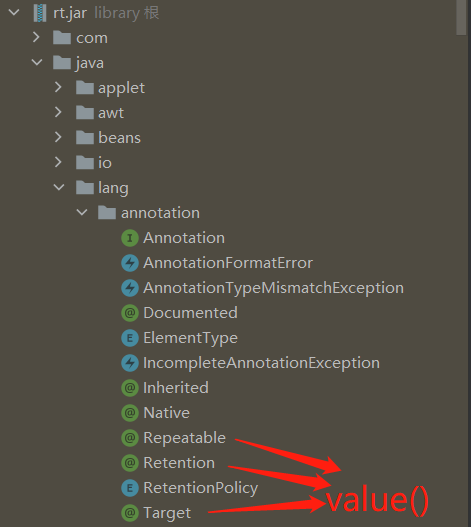Viewport: 471px width, 527px height.
Task: Click the vertical scrollbar thumb
Action: click(461, 17)
